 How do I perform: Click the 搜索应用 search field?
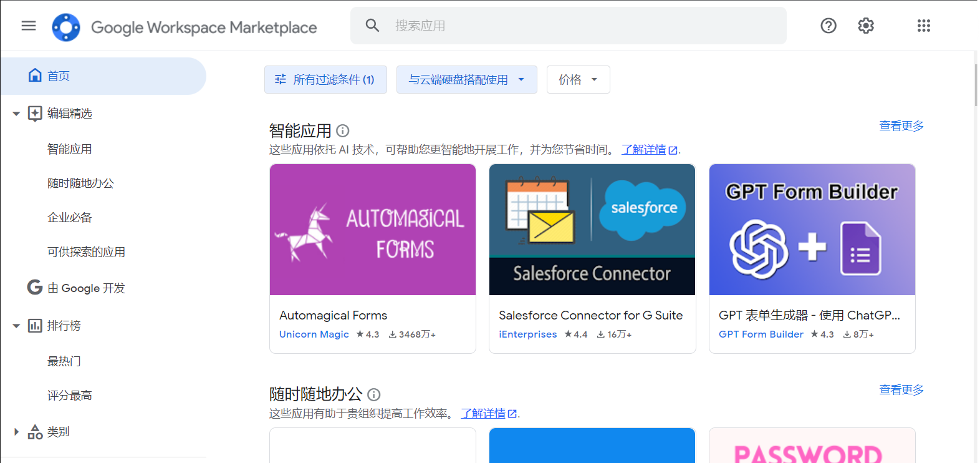tap(569, 26)
